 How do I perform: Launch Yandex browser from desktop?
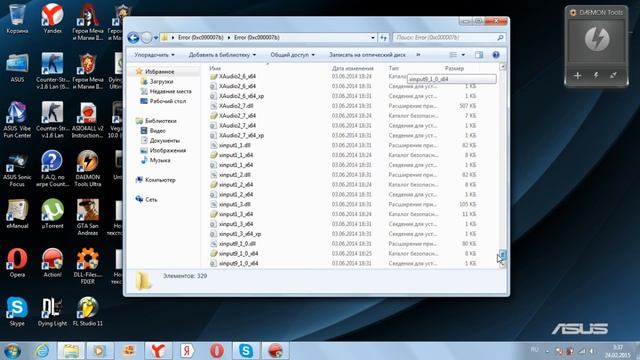[x=52, y=18]
